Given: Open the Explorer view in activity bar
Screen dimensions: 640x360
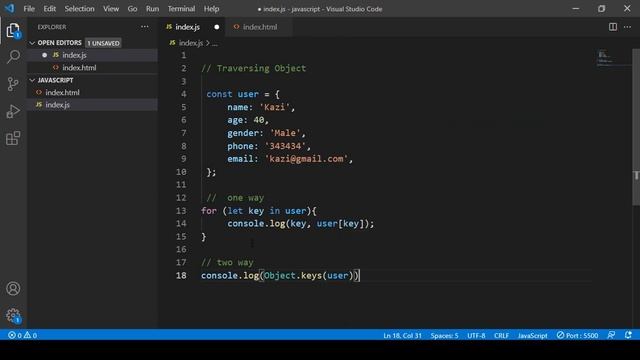Looking at the screenshot, I should [x=13, y=30].
